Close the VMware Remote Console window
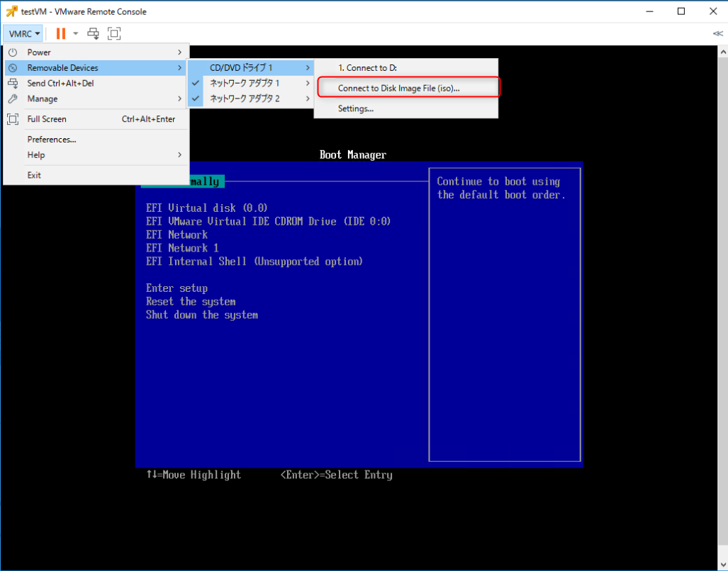This screenshot has height=571, width=728. pos(713,11)
